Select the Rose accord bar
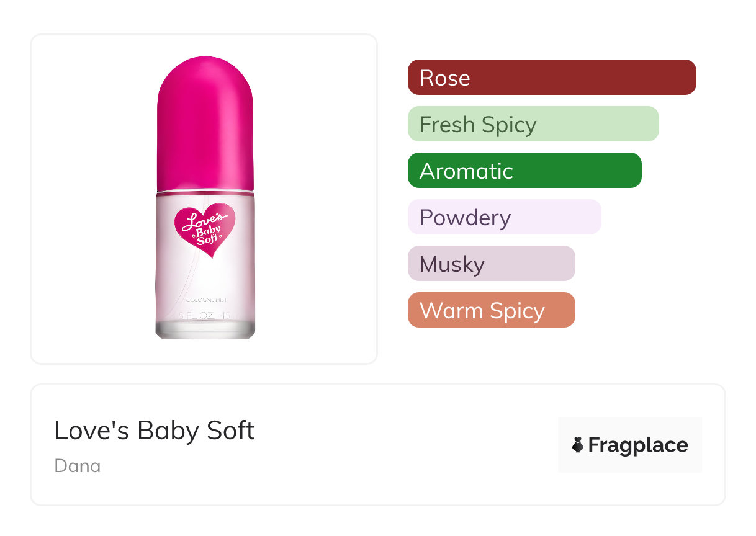This screenshot has height=536, width=756. tap(551, 78)
